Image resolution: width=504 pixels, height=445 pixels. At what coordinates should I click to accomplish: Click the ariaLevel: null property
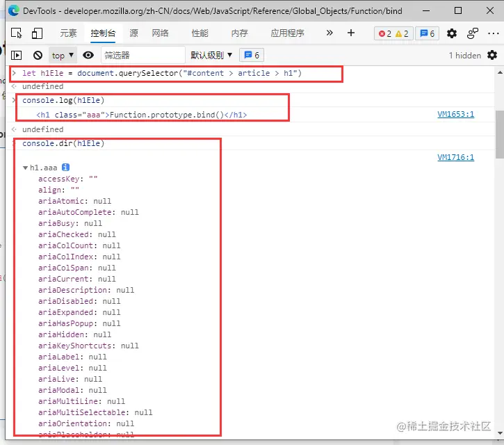click(72, 368)
